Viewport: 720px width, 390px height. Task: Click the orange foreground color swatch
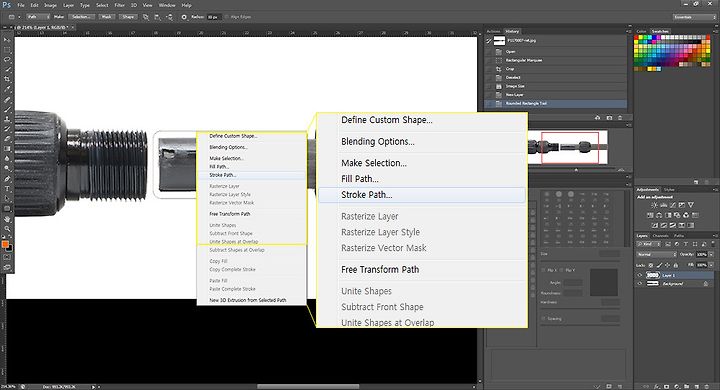click(x=5, y=244)
